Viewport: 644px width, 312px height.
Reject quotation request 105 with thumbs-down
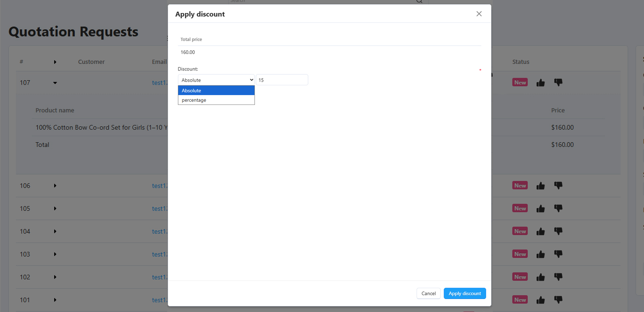pyautogui.click(x=558, y=208)
